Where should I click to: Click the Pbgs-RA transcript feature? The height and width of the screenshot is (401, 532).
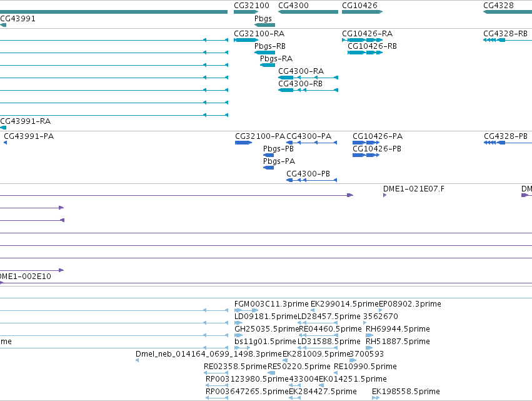pos(268,65)
